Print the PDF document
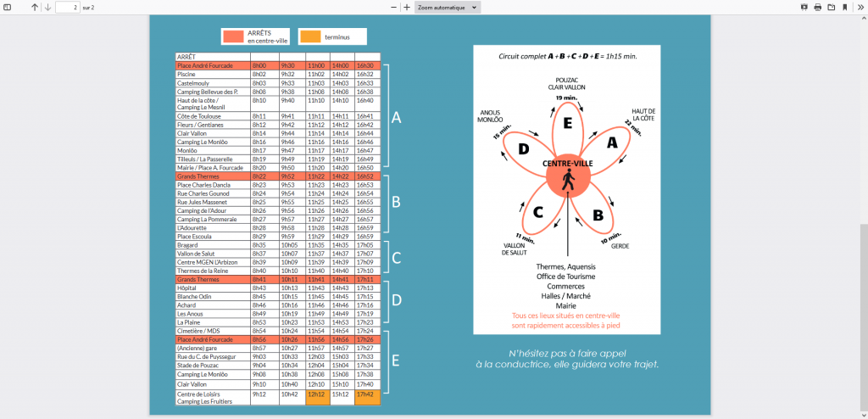The width and height of the screenshot is (868, 419). point(818,7)
